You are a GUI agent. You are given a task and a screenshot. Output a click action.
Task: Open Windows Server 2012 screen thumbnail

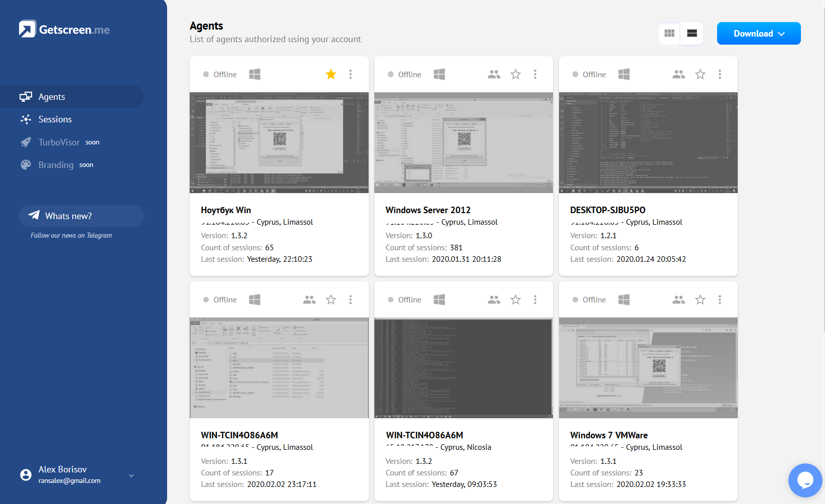pyautogui.click(x=464, y=142)
